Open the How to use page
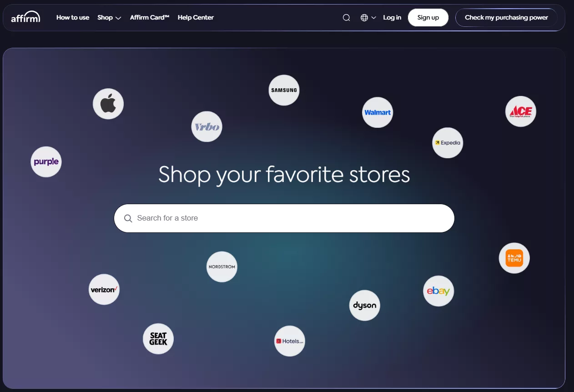The image size is (574, 392). pos(73,18)
